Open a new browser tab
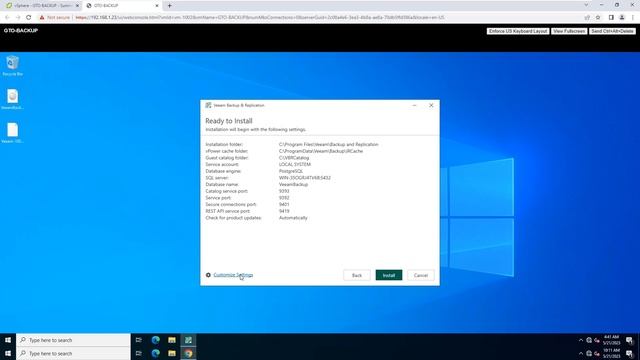The height and width of the screenshot is (360, 640). tap(169, 6)
